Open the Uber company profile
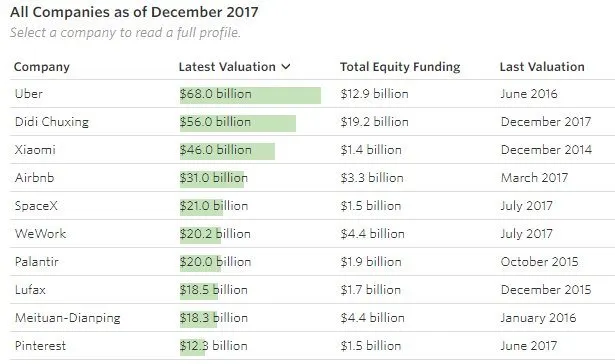The height and width of the screenshot is (364, 615). [x=29, y=94]
